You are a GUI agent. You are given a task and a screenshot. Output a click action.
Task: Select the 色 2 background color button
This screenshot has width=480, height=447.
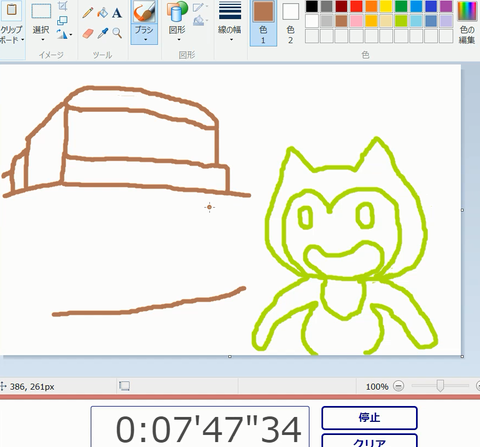[290, 23]
